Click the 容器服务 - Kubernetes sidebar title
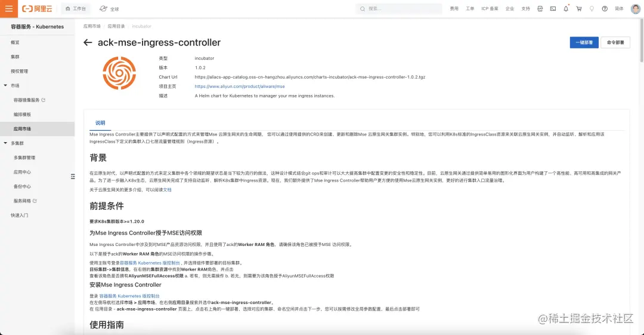This screenshot has width=644, height=335. 38,26
